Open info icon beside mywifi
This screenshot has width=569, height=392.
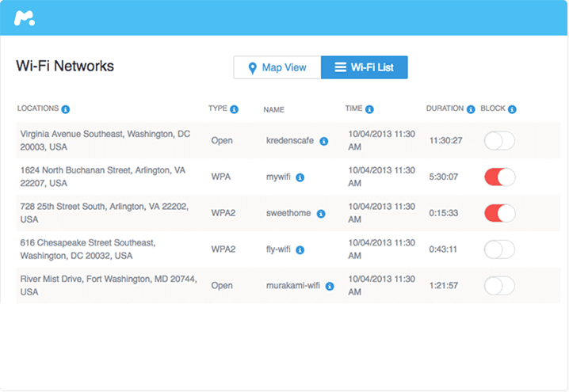pos(300,177)
